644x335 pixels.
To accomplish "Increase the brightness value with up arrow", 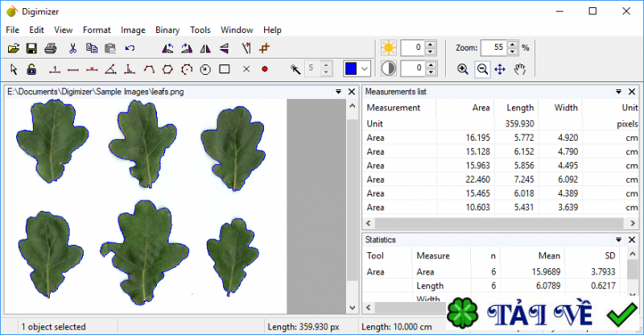I will pos(431,44).
